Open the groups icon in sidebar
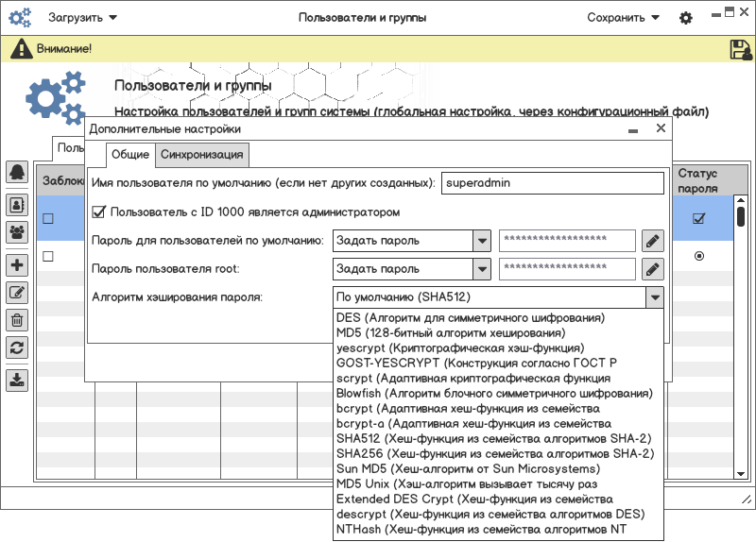756x542 pixels. click(17, 231)
